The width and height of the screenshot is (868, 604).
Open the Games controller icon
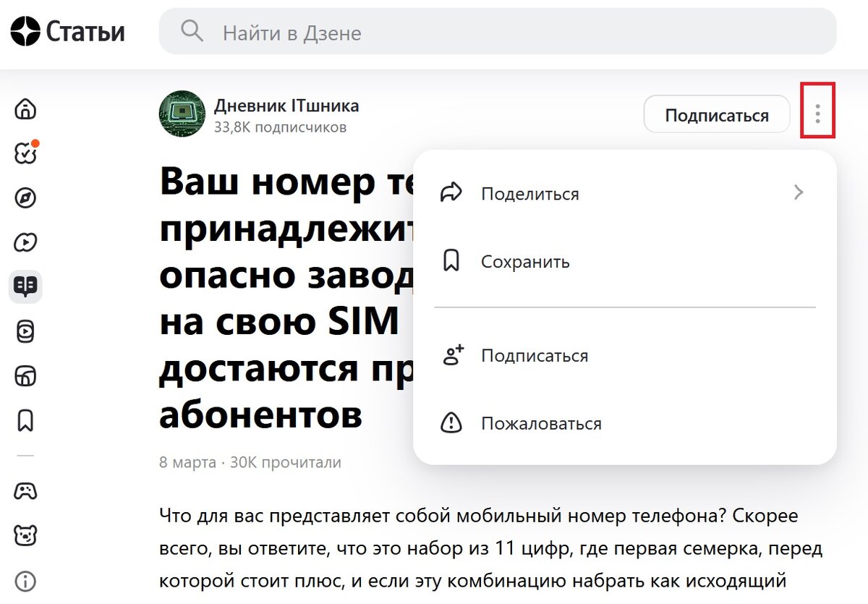[25, 491]
